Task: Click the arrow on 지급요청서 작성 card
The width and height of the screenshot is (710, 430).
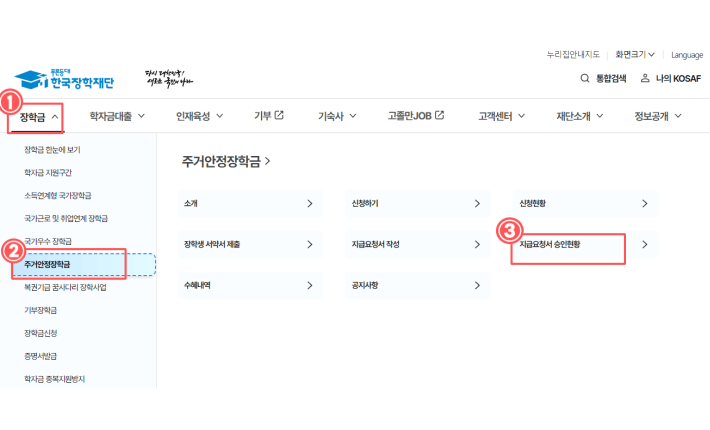Action: pyautogui.click(x=477, y=244)
